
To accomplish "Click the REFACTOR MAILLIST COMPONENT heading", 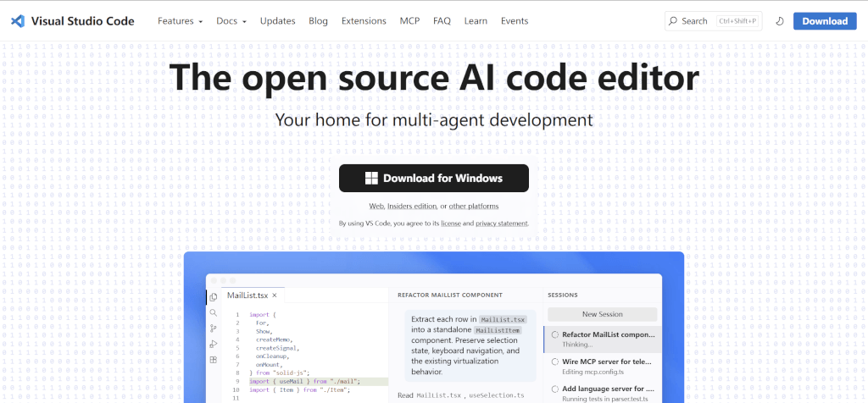I will pos(450,295).
